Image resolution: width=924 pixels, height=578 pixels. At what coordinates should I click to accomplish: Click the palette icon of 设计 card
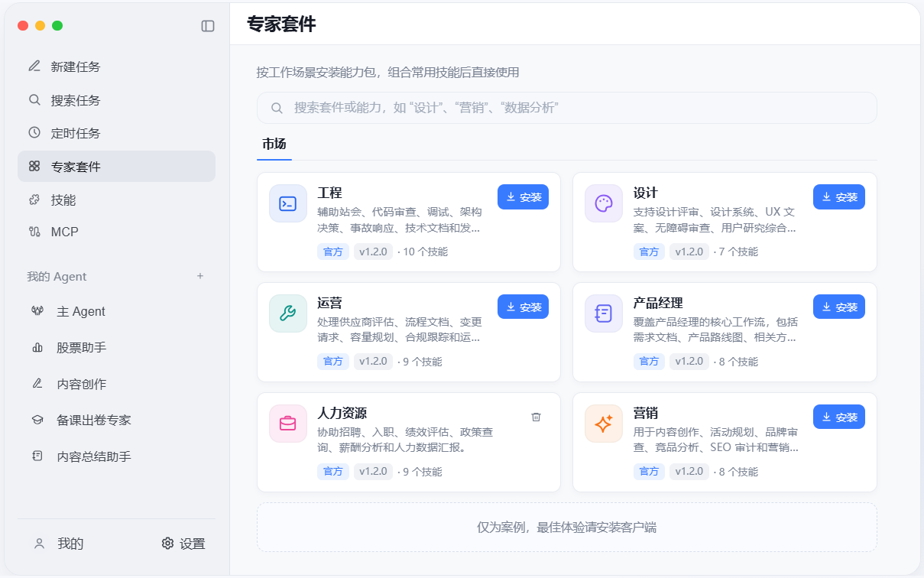(x=604, y=203)
